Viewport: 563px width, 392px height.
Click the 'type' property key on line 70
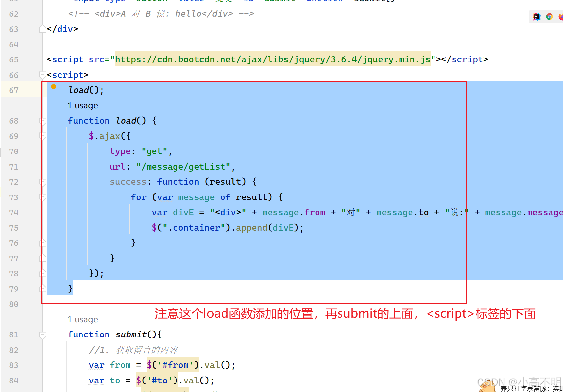tap(120, 151)
